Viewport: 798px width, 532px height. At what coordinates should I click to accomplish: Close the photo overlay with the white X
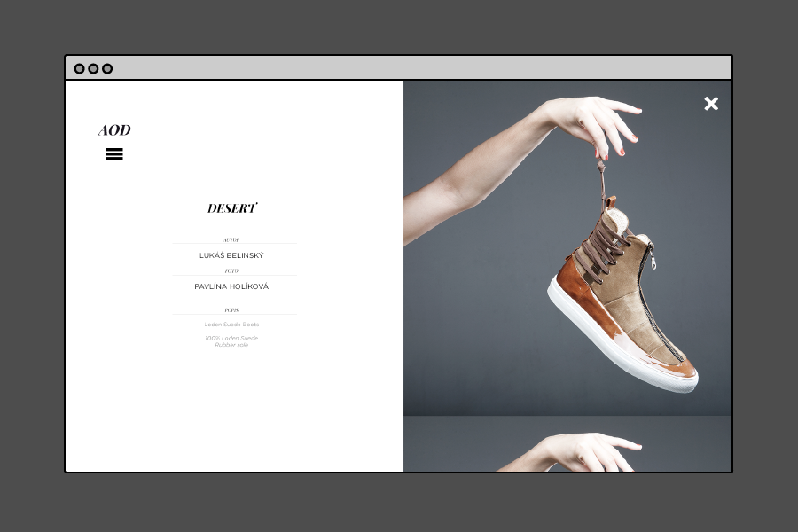coord(711,104)
